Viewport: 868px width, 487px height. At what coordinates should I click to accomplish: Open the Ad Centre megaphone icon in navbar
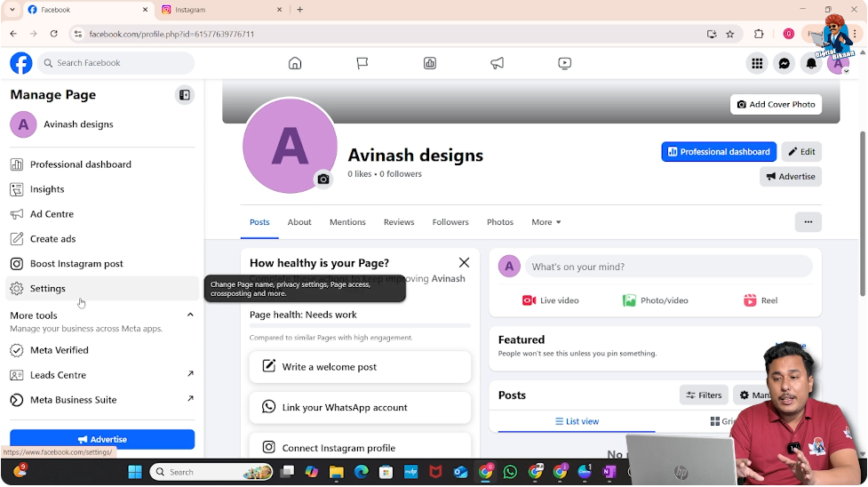pyautogui.click(x=498, y=63)
